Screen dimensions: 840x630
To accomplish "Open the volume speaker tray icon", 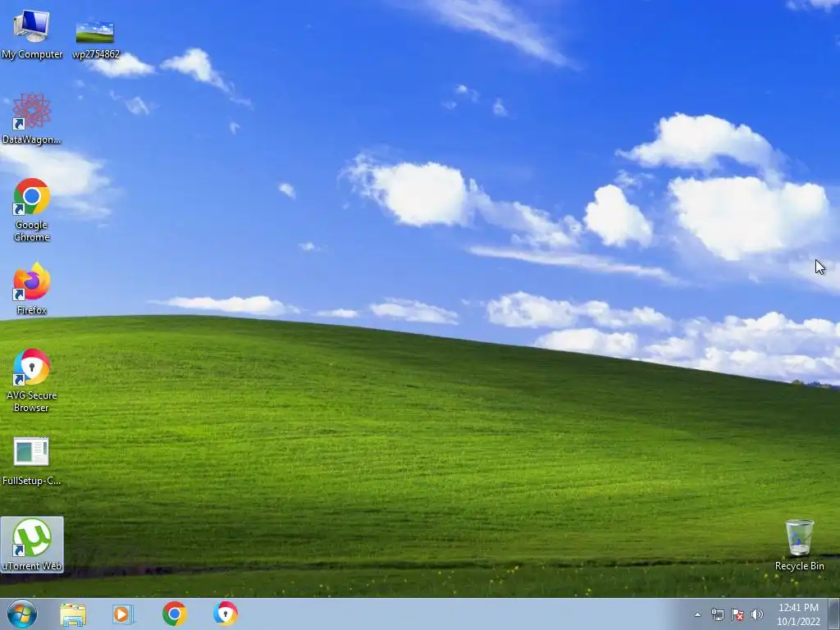I will [x=757, y=614].
